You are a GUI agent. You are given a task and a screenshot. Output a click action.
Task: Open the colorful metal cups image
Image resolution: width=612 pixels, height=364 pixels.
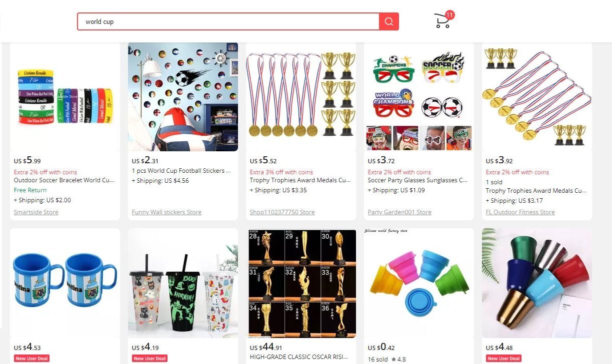coord(537,283)
